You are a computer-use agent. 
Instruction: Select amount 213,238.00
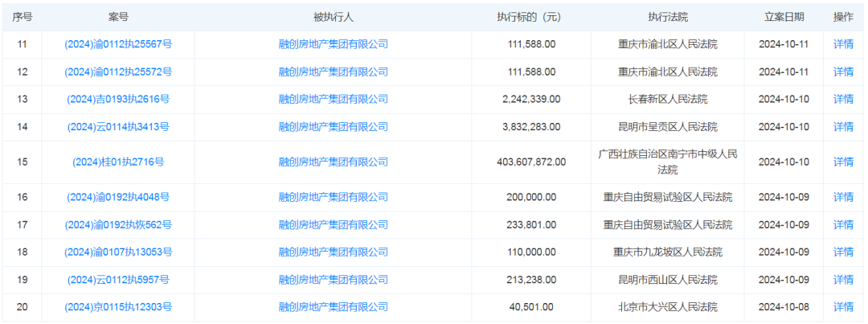531,280
